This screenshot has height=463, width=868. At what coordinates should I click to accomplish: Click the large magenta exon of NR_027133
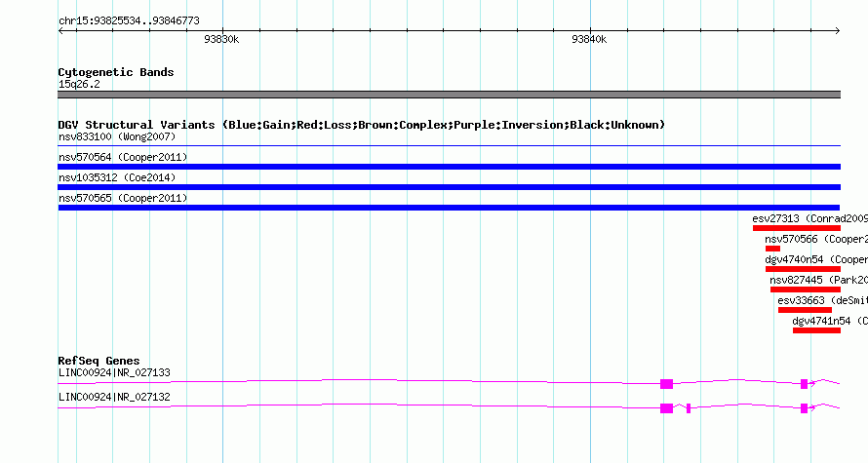pyautogui.click(x=666, y=384)
